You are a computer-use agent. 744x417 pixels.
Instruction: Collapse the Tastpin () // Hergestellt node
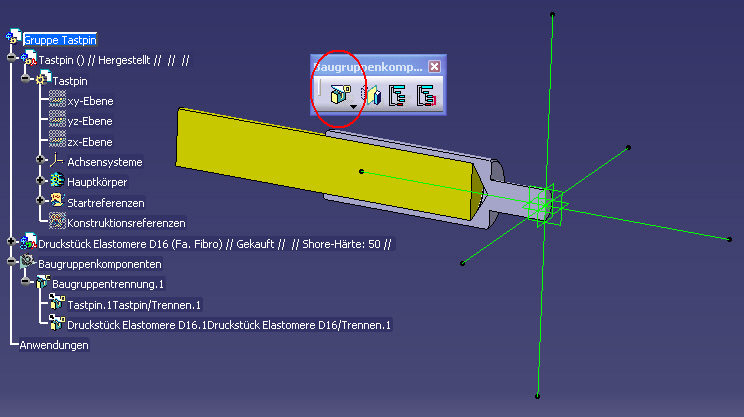[x=11, y=57]
